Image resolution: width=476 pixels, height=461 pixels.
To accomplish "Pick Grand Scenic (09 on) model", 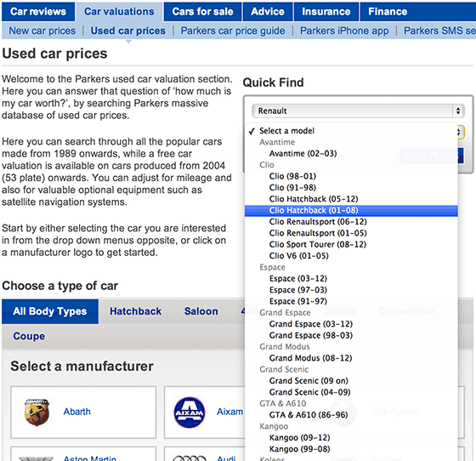I will (309, 381).
